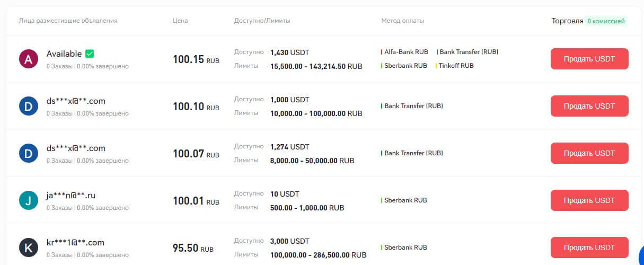Click the avatar of the 100.07 RUB advertiser
The width and height of the screenshot is (644, 265).
(28, 154)
